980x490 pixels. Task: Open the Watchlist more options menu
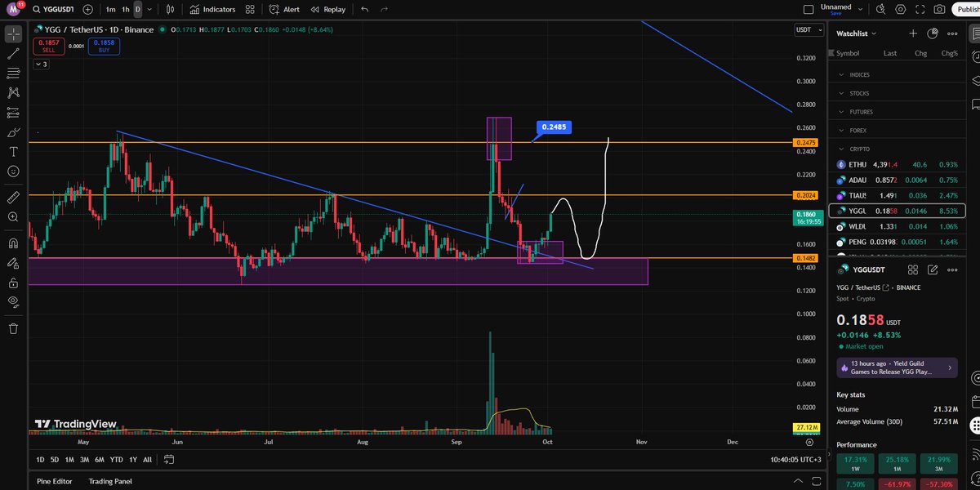[x=952, y=33]
